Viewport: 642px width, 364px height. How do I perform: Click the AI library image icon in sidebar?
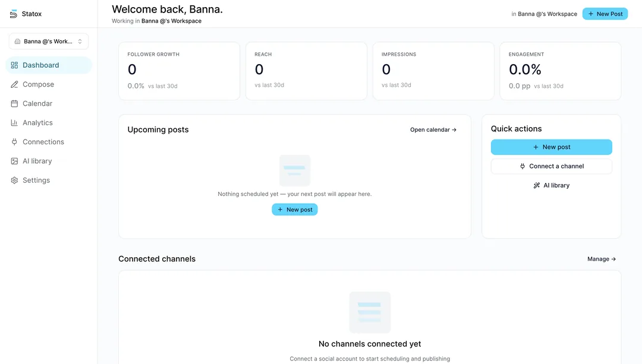tap(14, 161)
